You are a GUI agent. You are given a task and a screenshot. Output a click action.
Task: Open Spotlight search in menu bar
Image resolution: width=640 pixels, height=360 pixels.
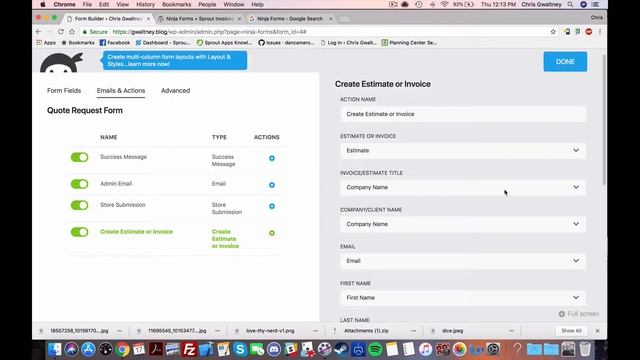(x=570, y=4)
